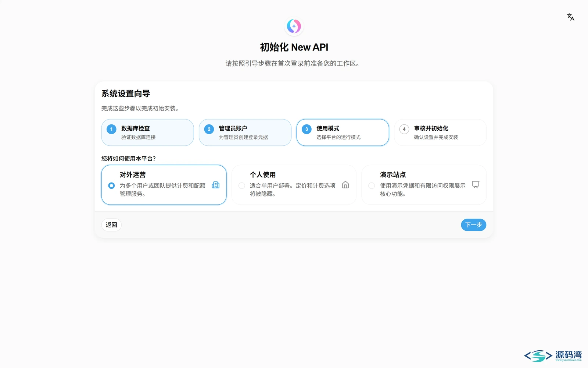Proceed with the 下一步 button
This screenshot has width=588, height=368.
(473, 225)
